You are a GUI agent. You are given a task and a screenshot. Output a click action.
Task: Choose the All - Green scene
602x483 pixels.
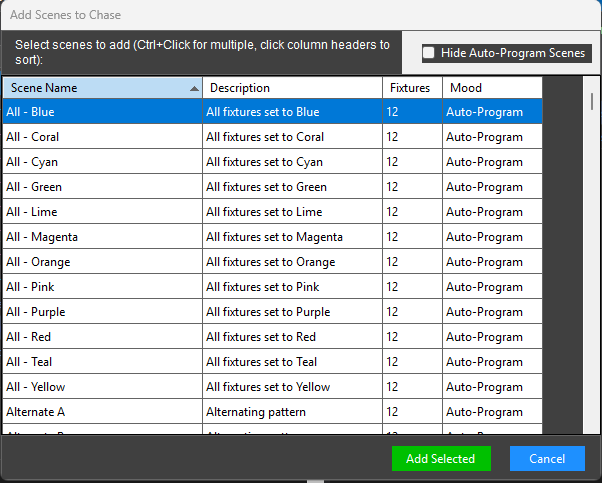100,187
